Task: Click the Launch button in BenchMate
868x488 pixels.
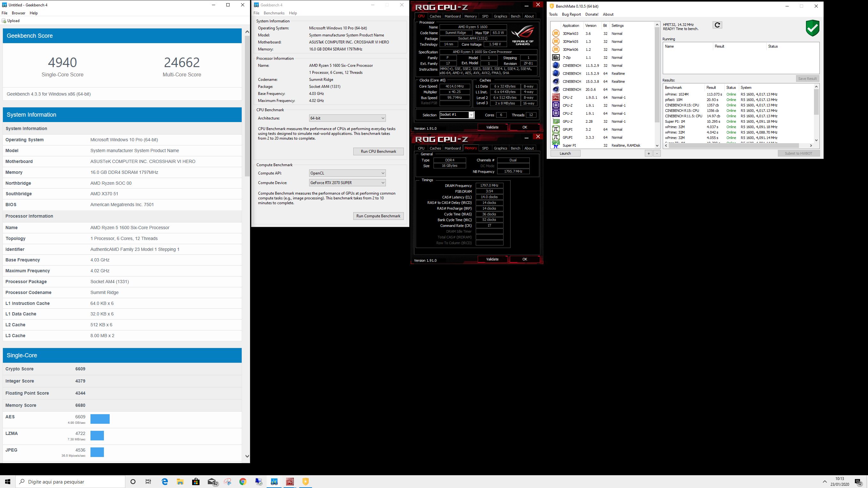Action: [x=565, y=153]
